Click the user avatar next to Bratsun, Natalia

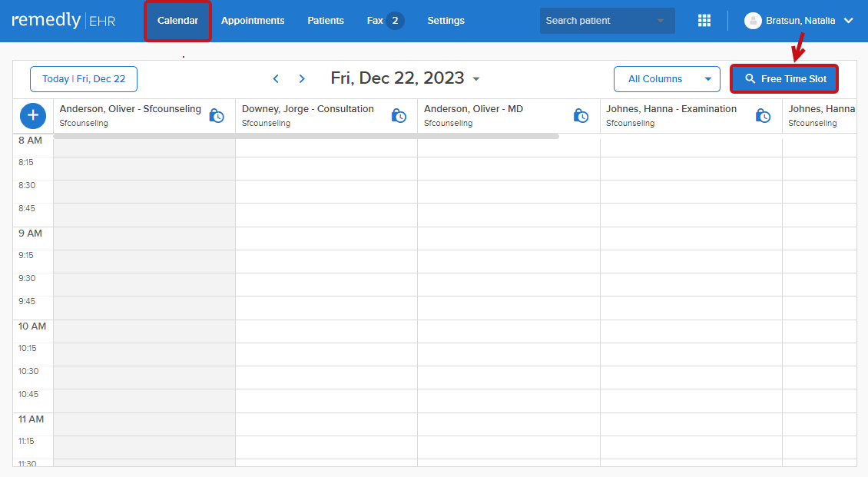(x=753, y=20)
